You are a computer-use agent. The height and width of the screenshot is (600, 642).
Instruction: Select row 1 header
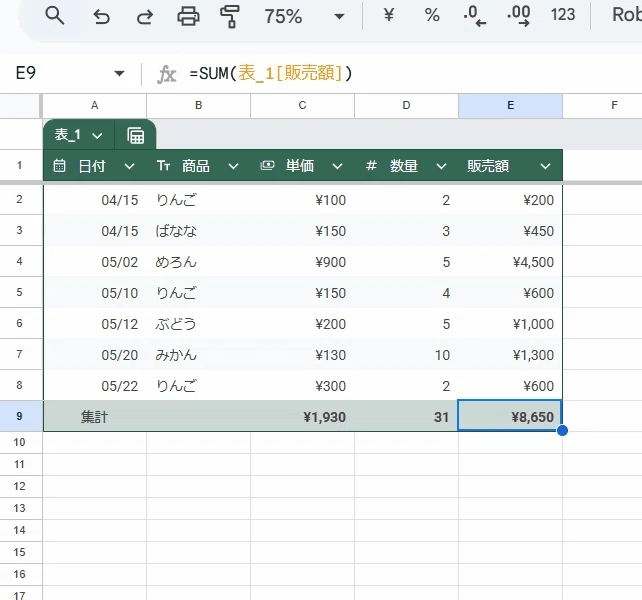click(x=20, y=165)
